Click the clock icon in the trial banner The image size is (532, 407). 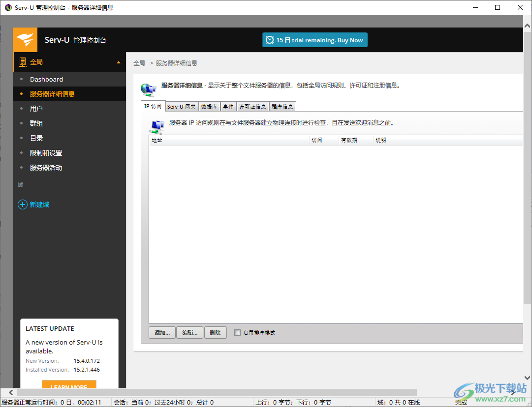pyautogui.click(x=269, y=40)
